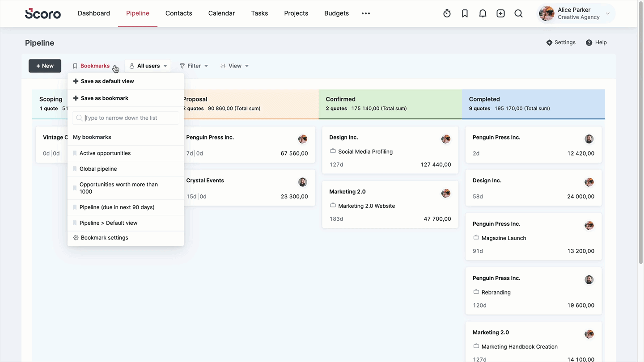Open the Budgets tab
644x362 pixels.
(x=336, y=13)
